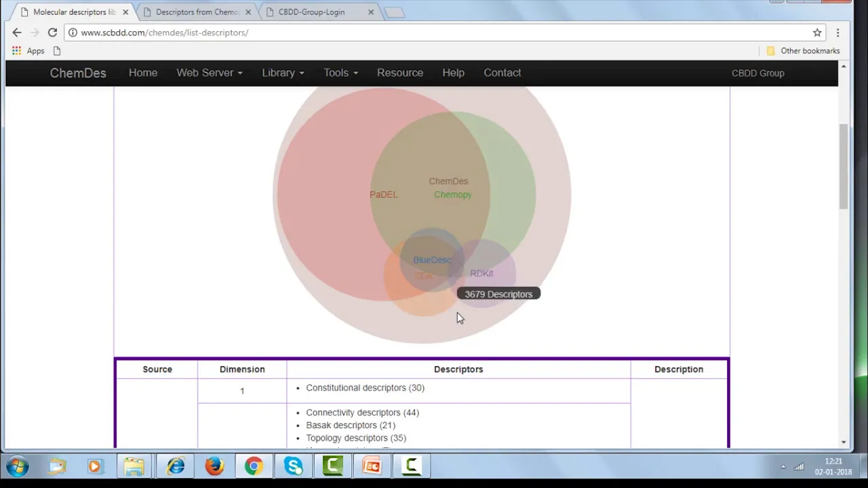
Task: Close the Descriptors from Chem tab
Action: tap(248, 12)
